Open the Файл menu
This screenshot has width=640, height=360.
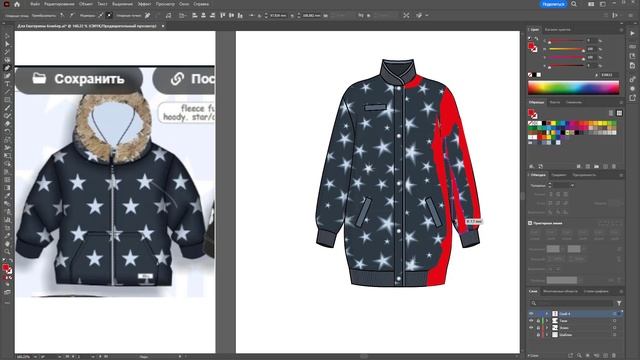[35, 4]
